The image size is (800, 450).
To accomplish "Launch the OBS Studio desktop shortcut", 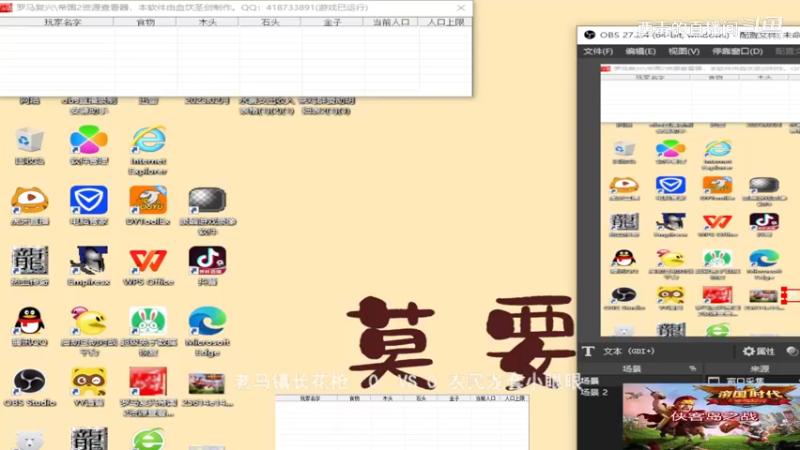I will pos(30,387).
